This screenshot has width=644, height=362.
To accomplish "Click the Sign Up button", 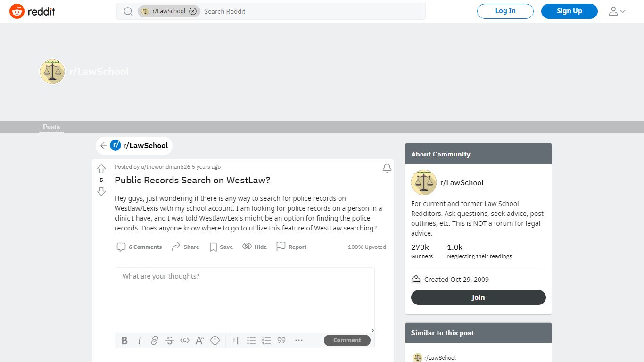I will click(x=570, y=11).
